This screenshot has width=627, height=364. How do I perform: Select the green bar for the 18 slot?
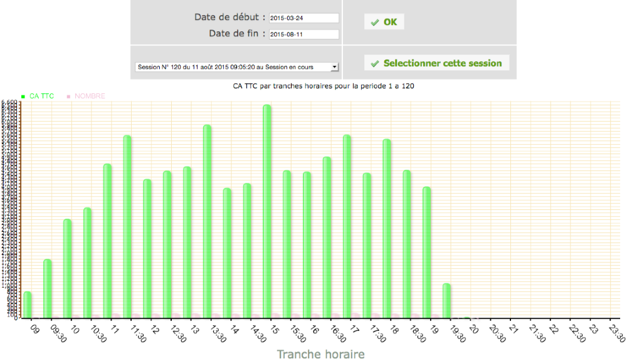click(x=387, y=229)
